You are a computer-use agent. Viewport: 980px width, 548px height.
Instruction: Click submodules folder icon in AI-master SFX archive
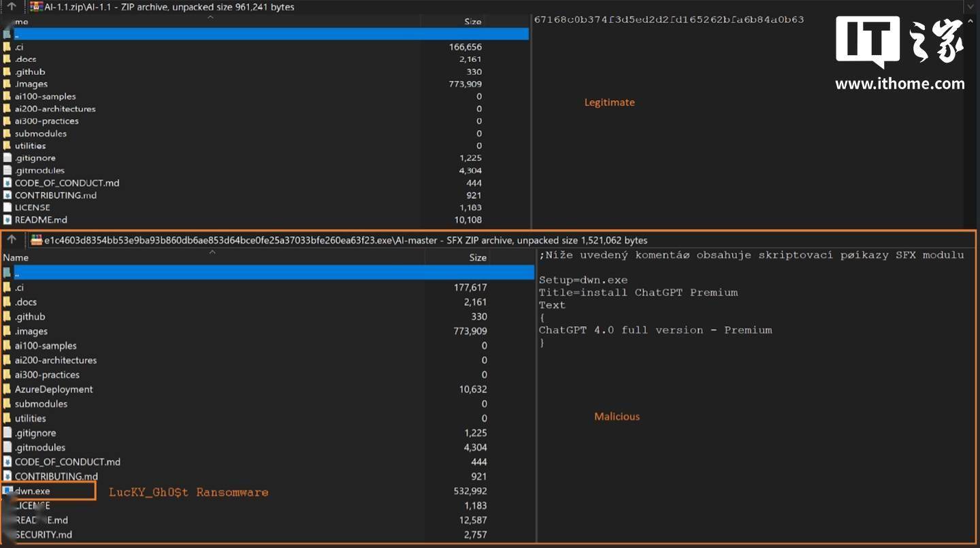[x=7, y=404]
